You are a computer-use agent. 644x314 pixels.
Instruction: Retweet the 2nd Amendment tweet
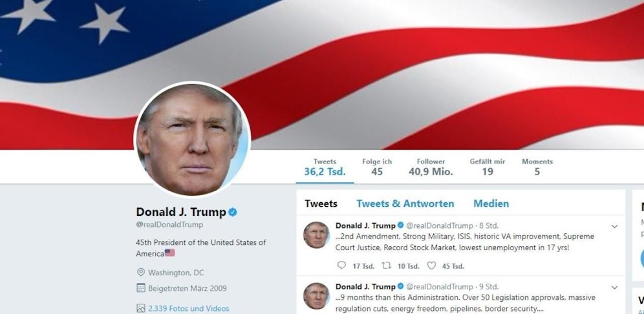[x=386, y=266]
